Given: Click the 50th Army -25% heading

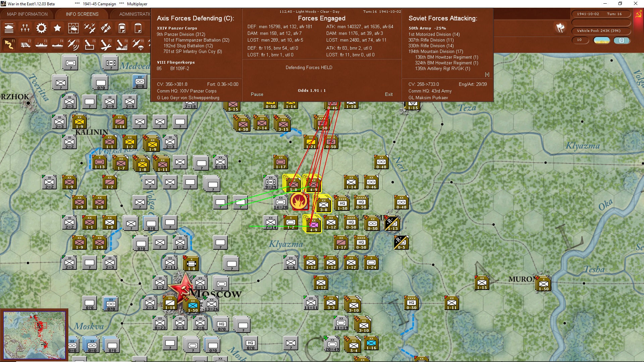Looking at the screenshot, I should (x=427, y=28).
